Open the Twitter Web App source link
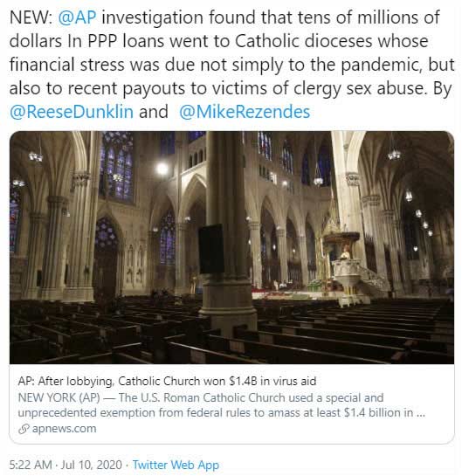 [x=176, y=465]
